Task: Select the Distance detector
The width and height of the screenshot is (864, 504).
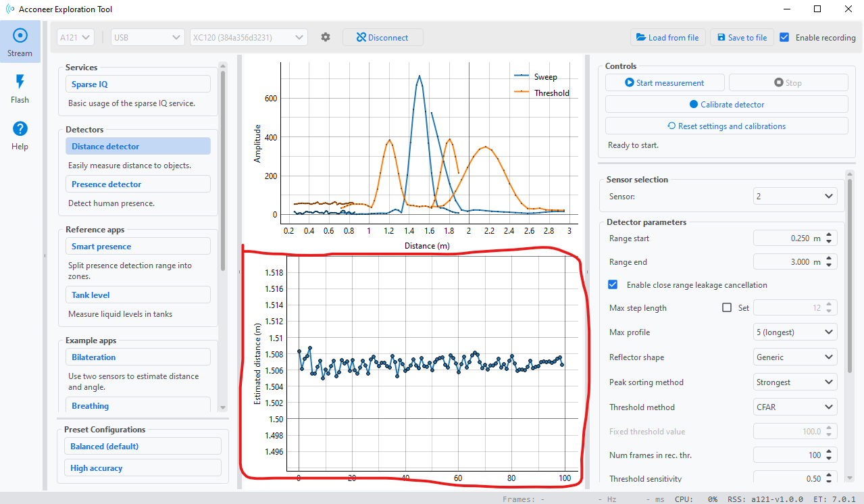Action: pyautogui.click(x=138, y=146)
